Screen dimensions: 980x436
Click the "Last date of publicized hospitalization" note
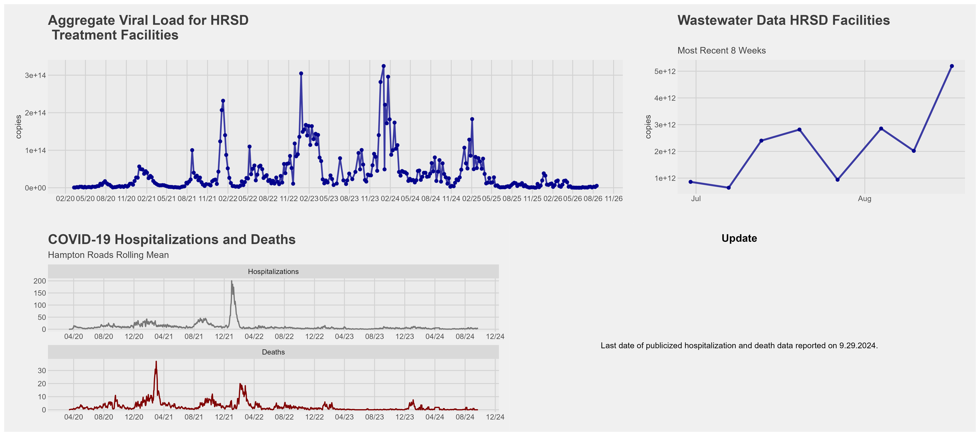tap(739, 346)
